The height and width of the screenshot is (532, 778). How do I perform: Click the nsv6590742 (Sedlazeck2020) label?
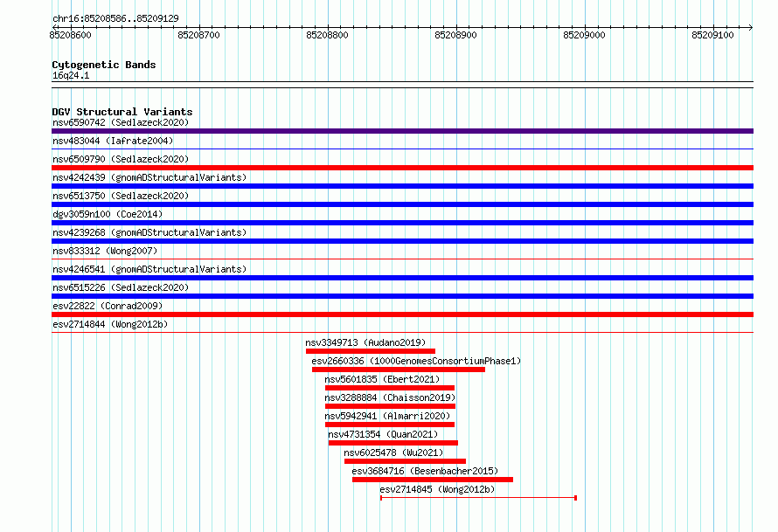pyautogui.click(x=121, y=122)
